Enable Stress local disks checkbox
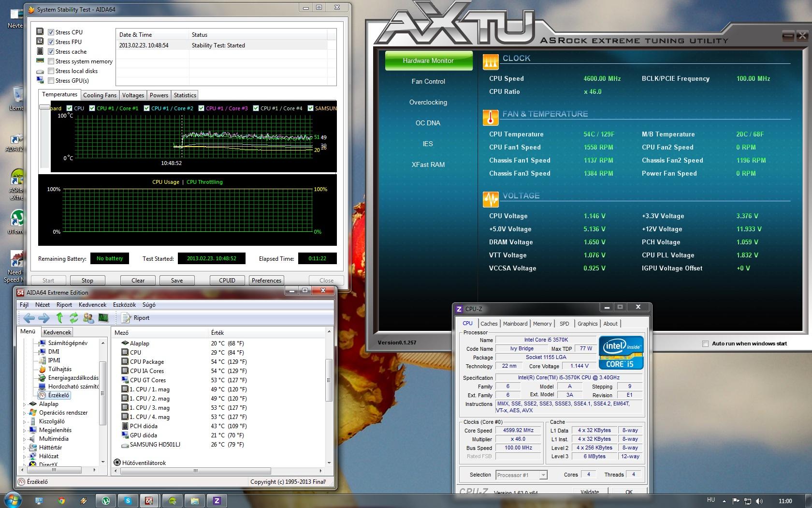 [x=51, y=71]
